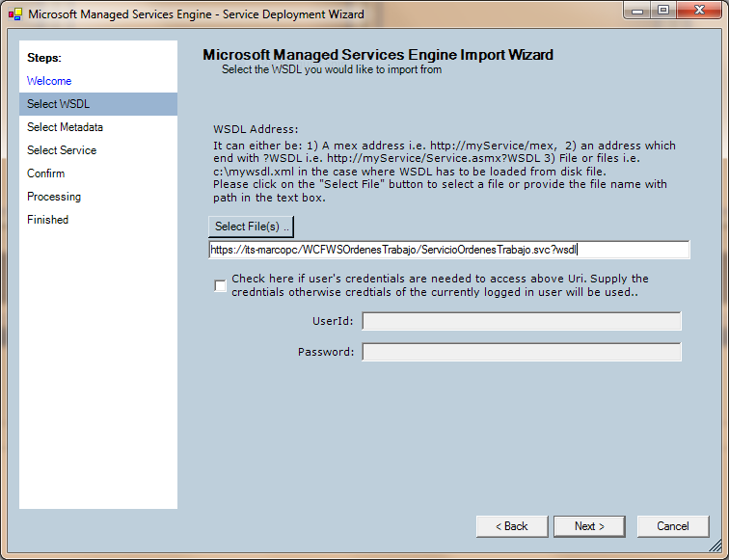Viewport: 729px width, 560px height.
Task: Click the 'Steps:' heading
Action: pos(44,58)
